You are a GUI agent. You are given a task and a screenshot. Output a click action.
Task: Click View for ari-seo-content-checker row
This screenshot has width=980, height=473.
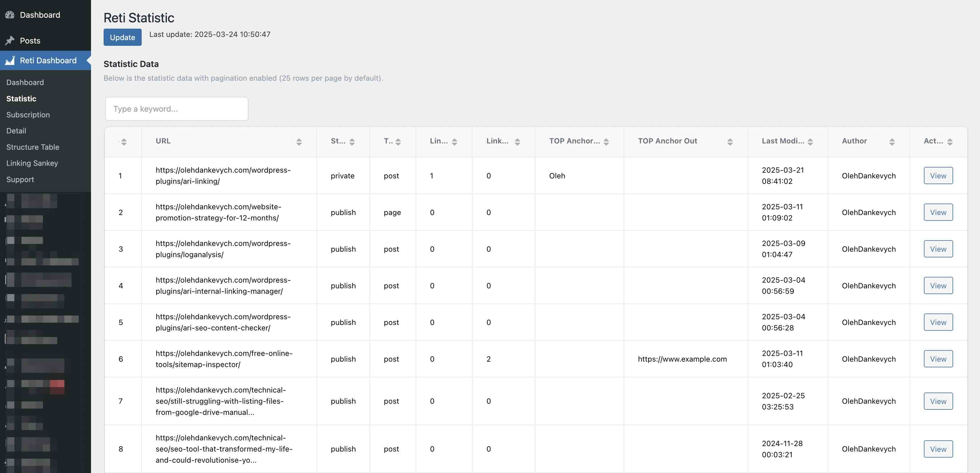pyautogui.click(x=938, y=322)
